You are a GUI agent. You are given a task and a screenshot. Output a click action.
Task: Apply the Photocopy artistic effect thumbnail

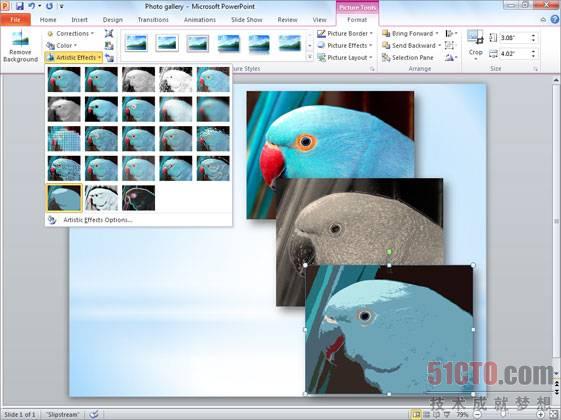(101, 198)
